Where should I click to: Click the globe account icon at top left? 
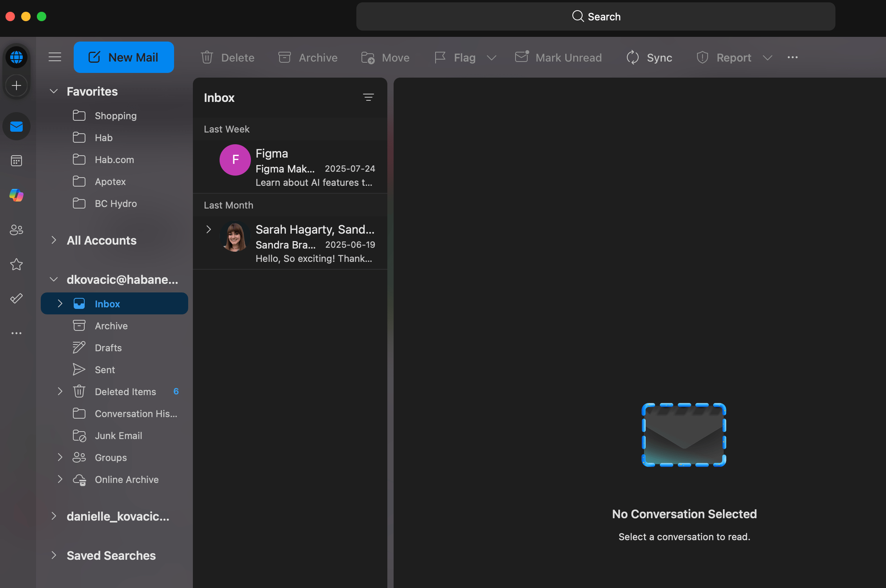point(16,57)
